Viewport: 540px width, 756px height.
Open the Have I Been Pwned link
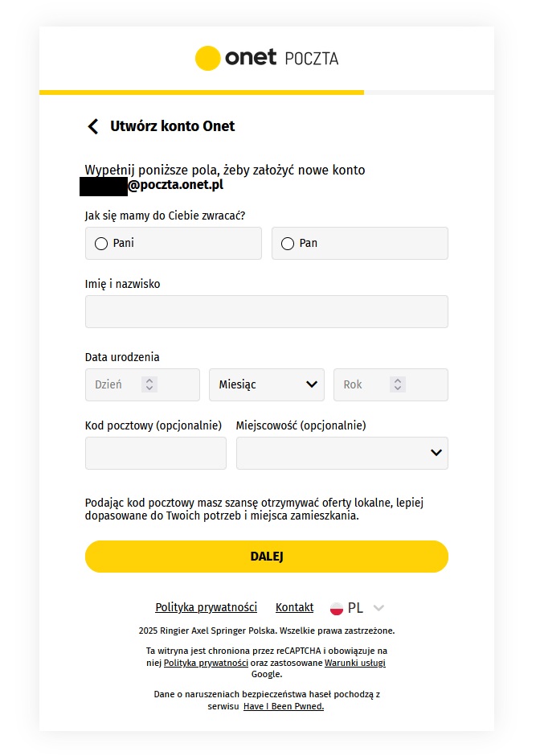(x=284, y=706)
